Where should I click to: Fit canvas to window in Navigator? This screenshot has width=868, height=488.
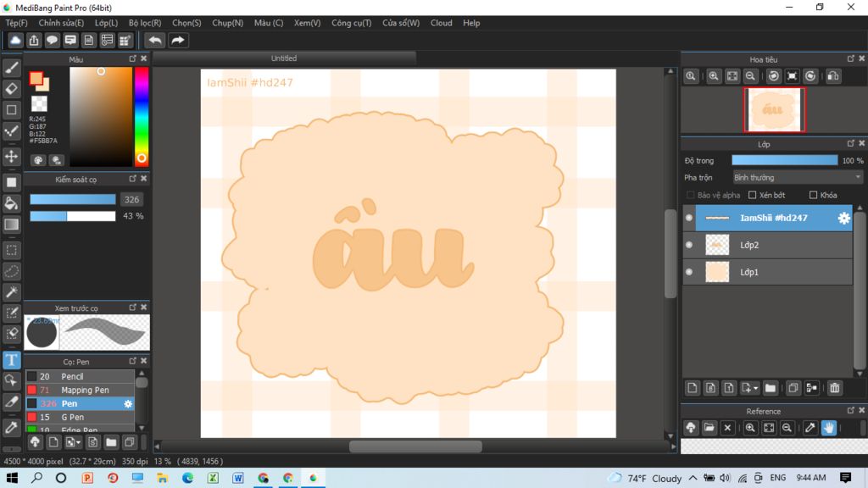point(732,76)
